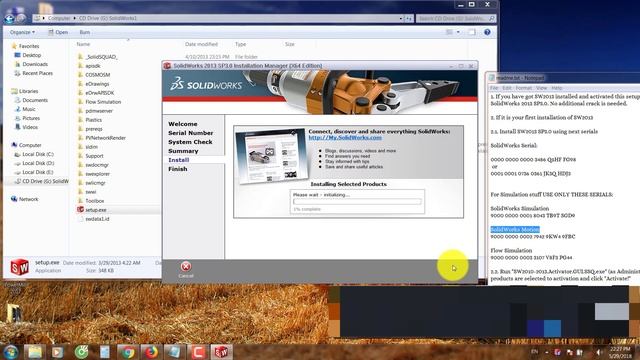Select the PVNetworkRender folder icon

tap(80, 138)
